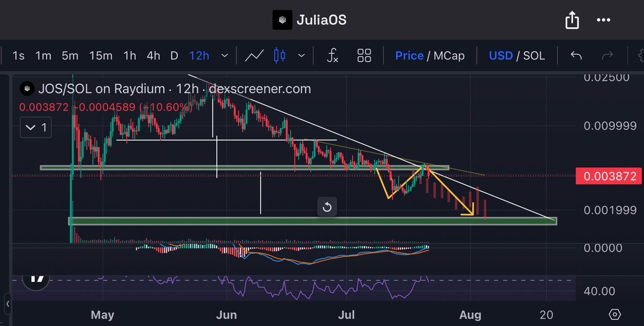
Task: Reset chart view with circular arrow button
Action: [327, 207]
